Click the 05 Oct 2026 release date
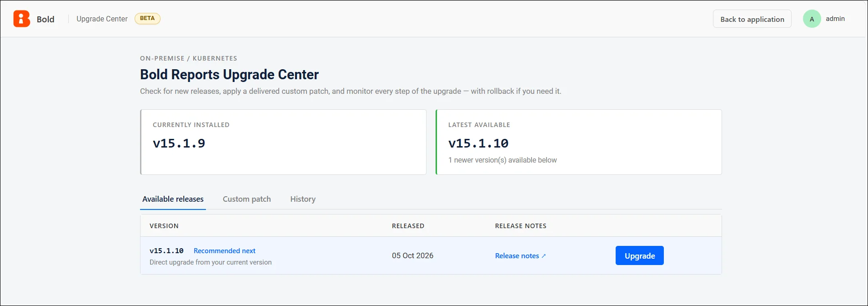The height and width of the screenshot is (306, 868). pyautogui.click(x=412, y=255)
